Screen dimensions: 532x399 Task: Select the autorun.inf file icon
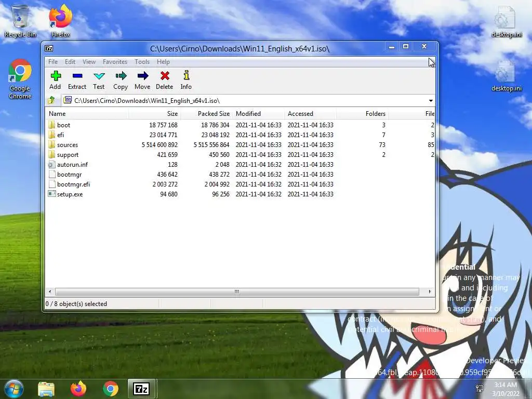51,165
